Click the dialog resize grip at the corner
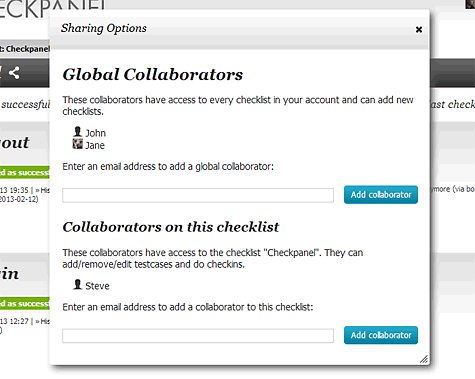 (x=424, y=359)
